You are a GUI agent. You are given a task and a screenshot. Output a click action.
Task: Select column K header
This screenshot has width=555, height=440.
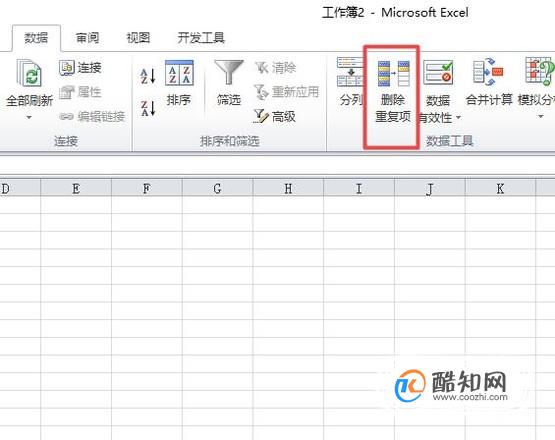[500, 188]
